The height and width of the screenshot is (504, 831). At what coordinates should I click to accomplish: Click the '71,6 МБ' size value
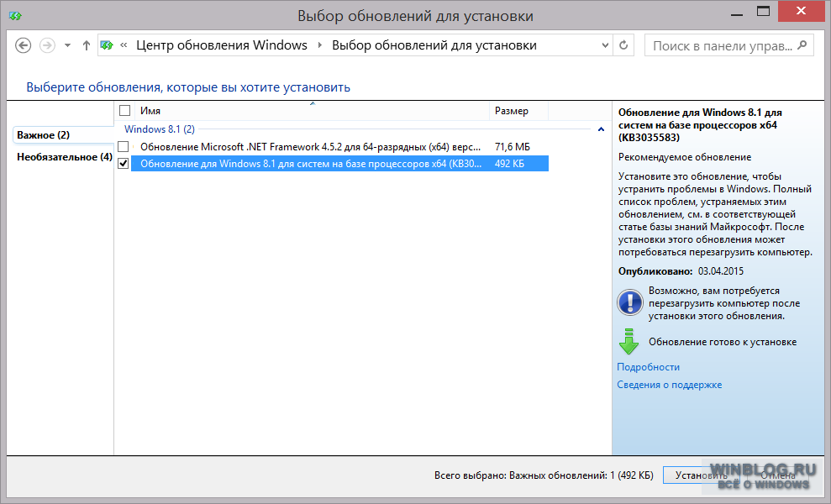513,147
